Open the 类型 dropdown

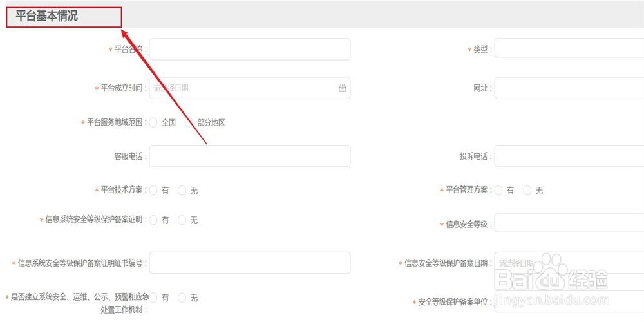569,50
